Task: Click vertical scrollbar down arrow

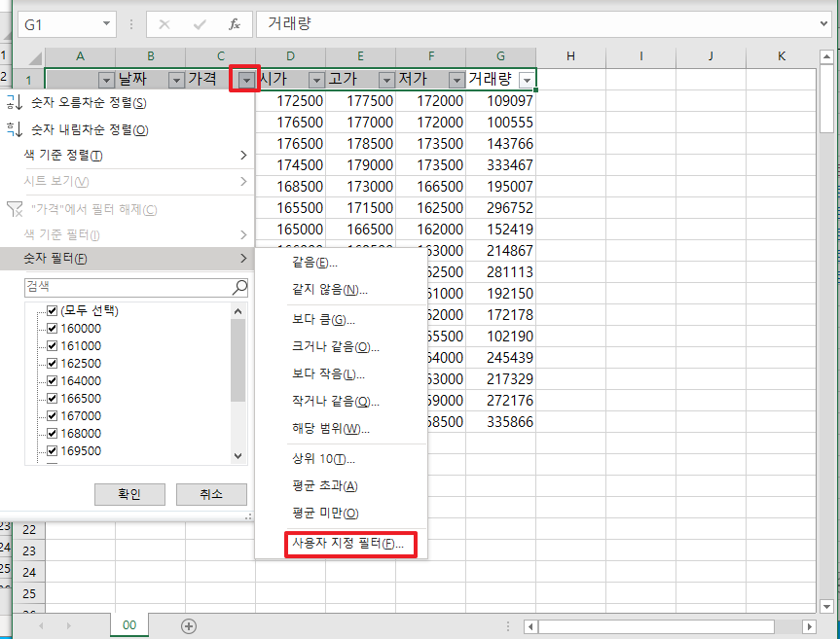Action: pos(826,606)
